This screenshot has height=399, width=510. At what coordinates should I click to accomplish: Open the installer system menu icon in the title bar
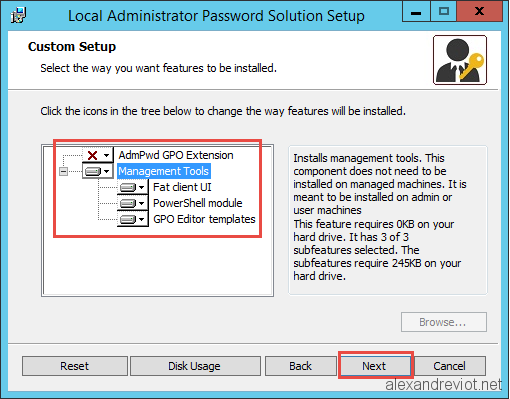tap(18, 16)
